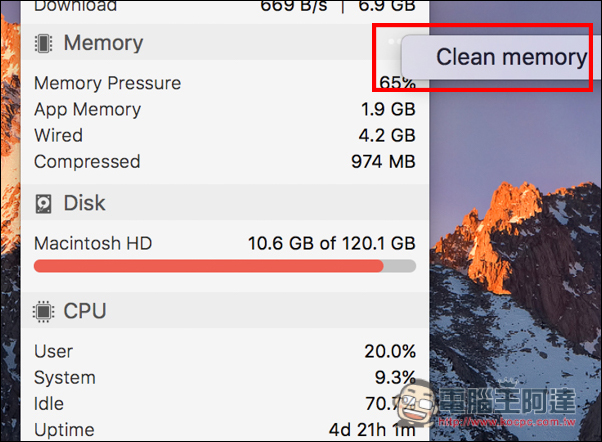
Task: Select the Disk section header
Action: pos(225,202)
